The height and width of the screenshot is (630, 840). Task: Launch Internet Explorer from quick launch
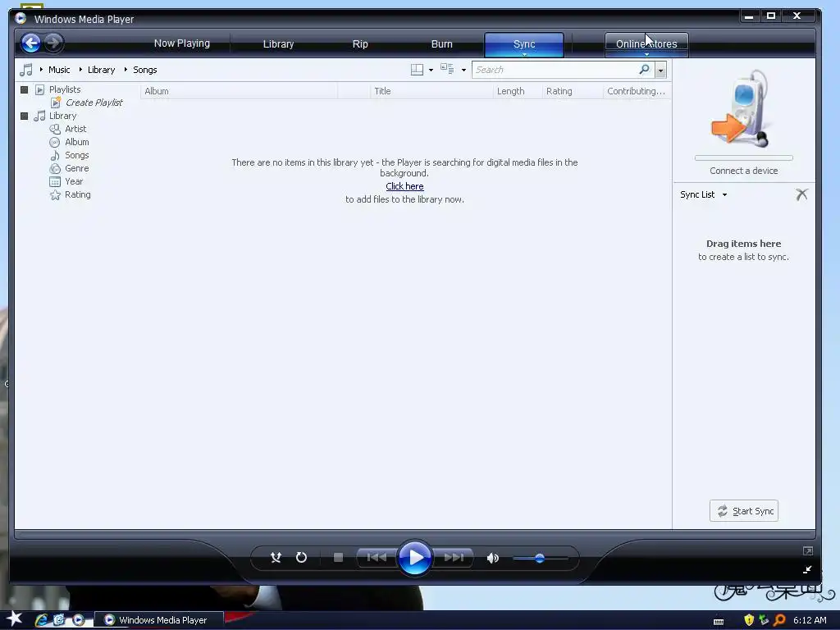point(41,620)
